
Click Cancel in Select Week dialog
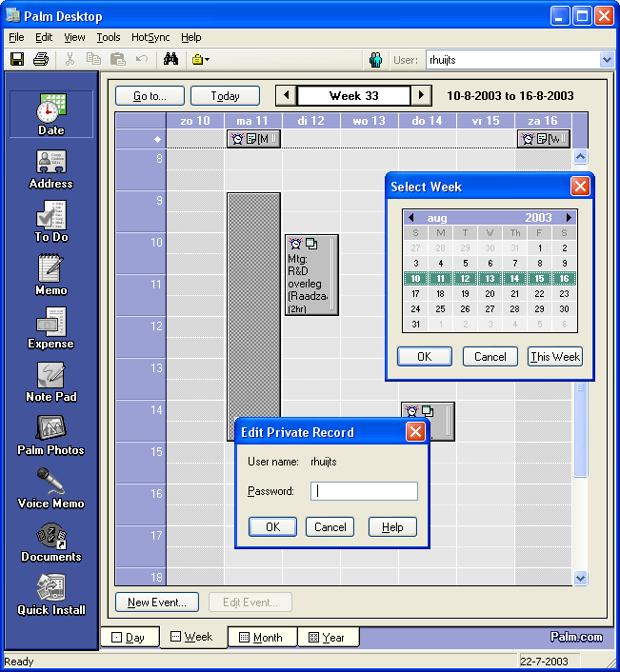(x=490, y=357)
